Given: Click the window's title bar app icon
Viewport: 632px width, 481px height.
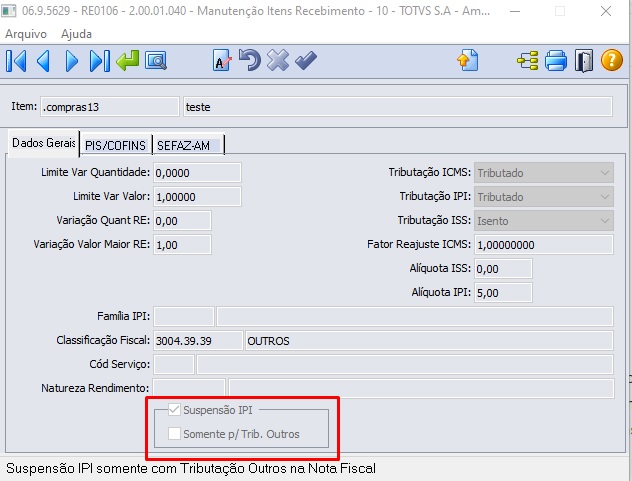Looking at the screenshot, I should click(8, 11).
